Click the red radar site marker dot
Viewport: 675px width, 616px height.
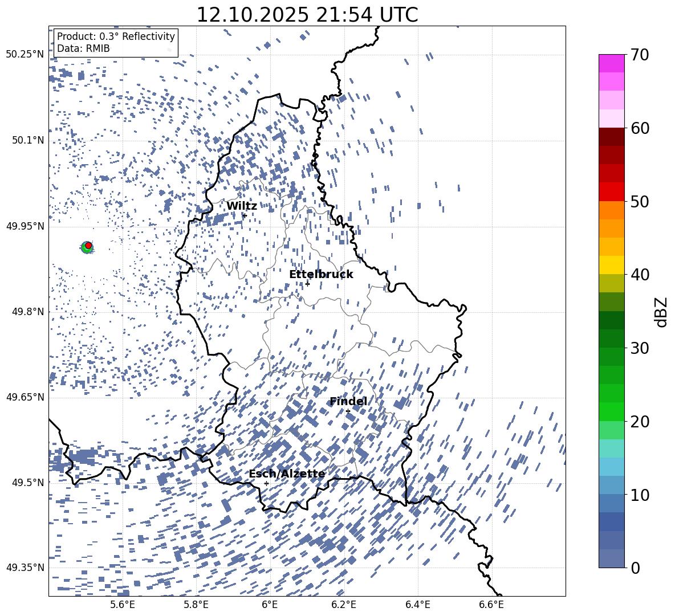(88, 245)
